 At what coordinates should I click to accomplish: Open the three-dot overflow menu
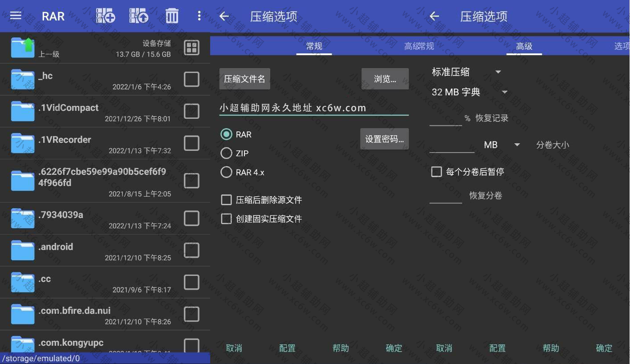pyautogui.click(x=199, y=16)
